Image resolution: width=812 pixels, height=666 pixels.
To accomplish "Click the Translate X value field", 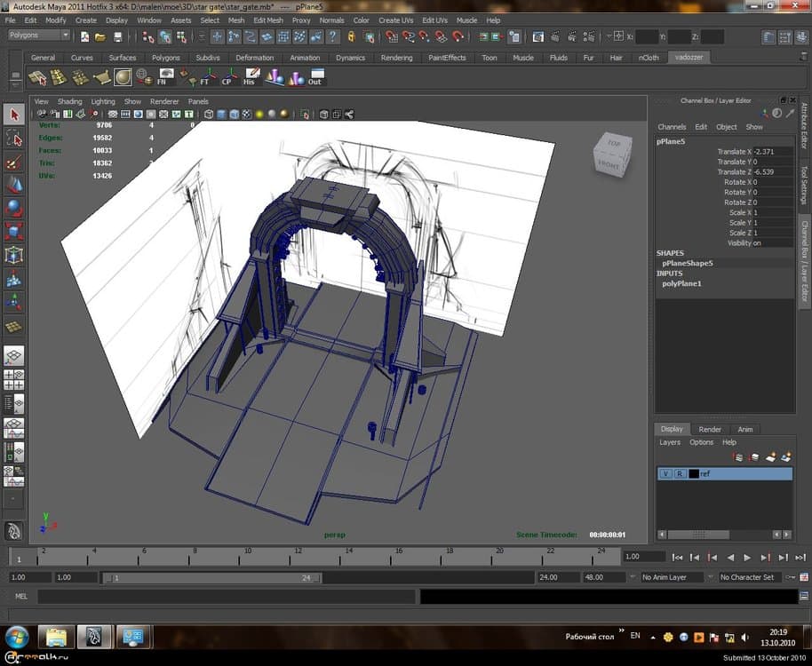I will [x=771, y=152].
